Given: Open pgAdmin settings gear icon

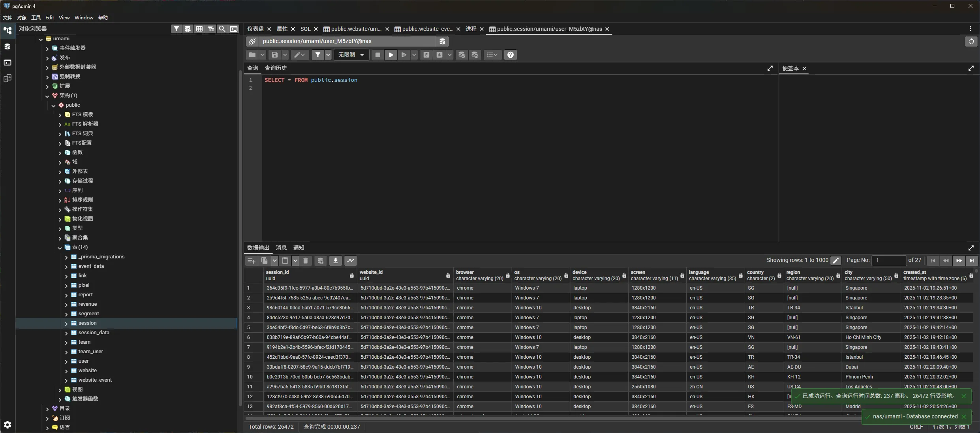Looking at the screenshot, I should click(x=8, y=425).
